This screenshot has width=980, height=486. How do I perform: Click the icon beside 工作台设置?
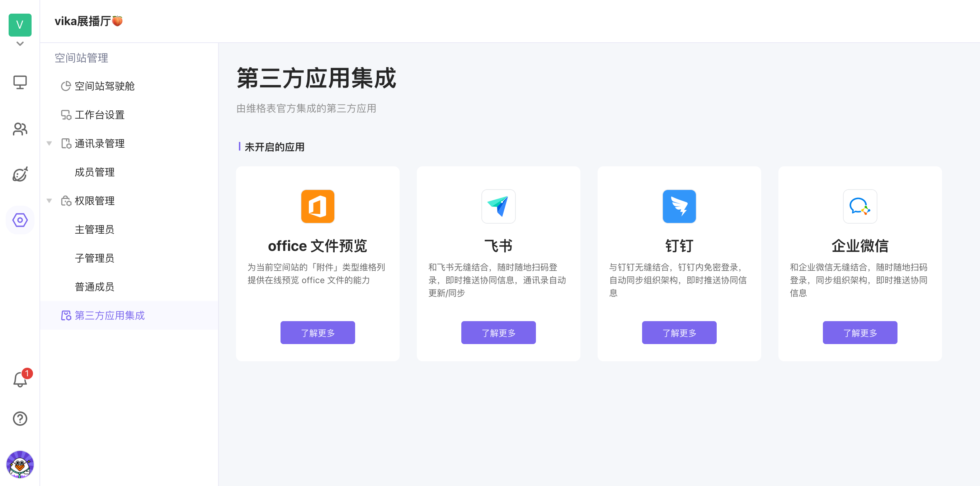pos(66,115)
